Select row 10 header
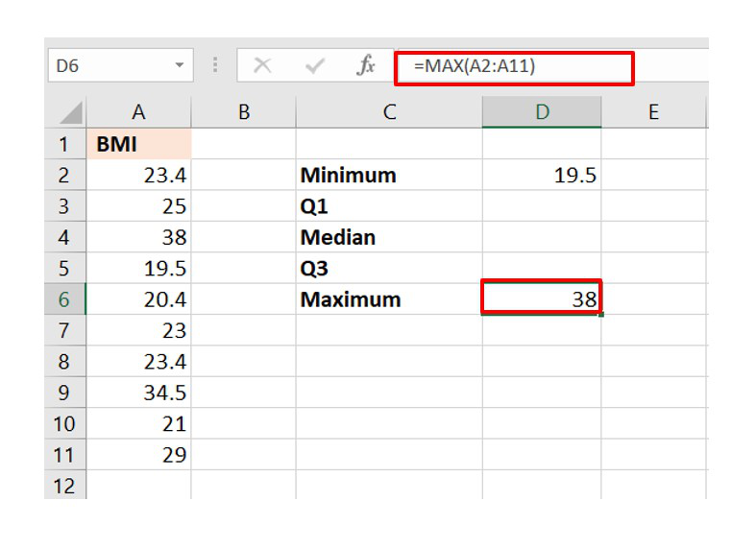 point(65,424)
